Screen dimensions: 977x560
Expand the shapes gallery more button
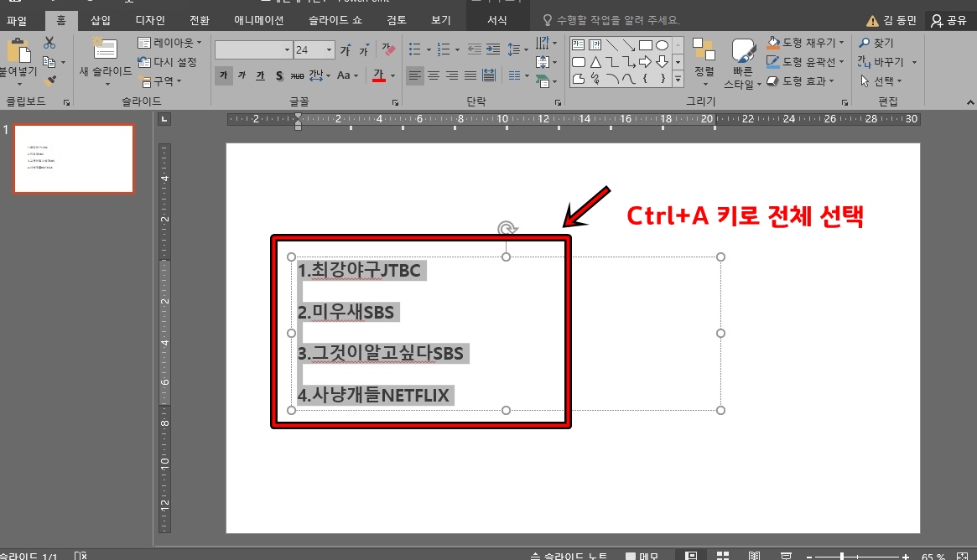[x=678, y=79]
